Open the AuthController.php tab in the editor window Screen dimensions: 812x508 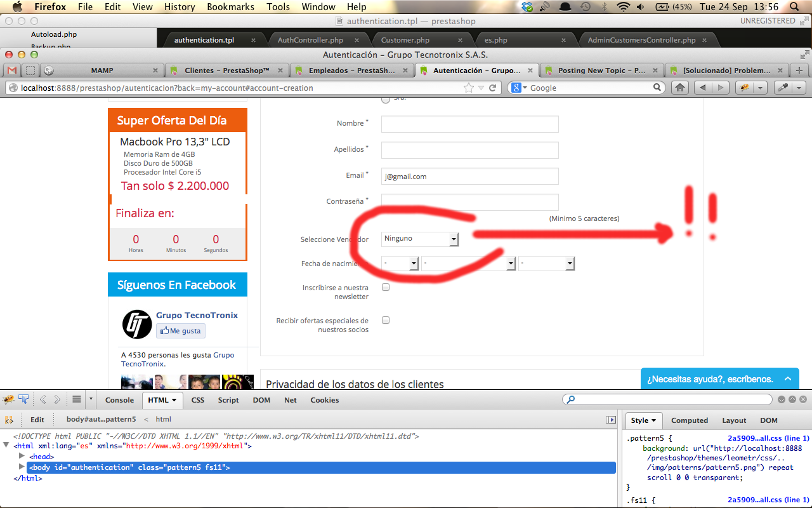click(310, 40)
